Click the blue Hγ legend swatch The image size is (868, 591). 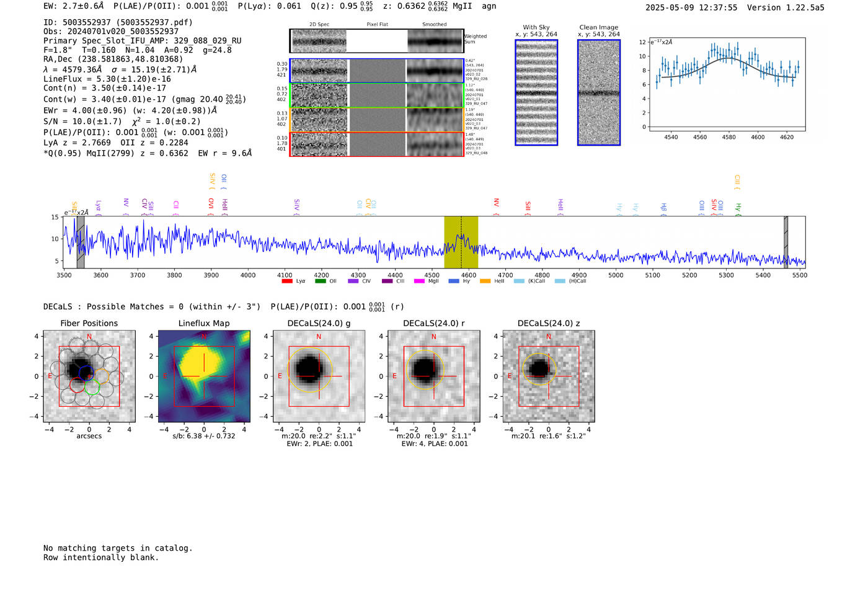[x=454, y=281]
